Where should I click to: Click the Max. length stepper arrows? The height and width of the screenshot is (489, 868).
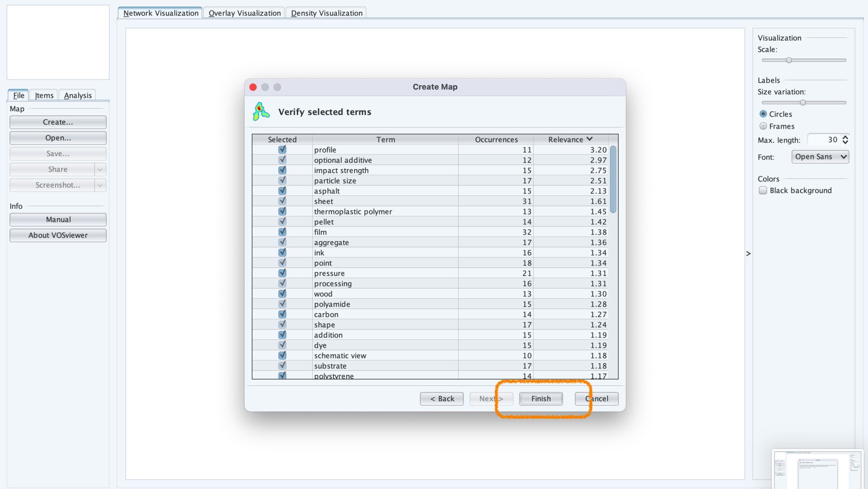click(845, 140)
